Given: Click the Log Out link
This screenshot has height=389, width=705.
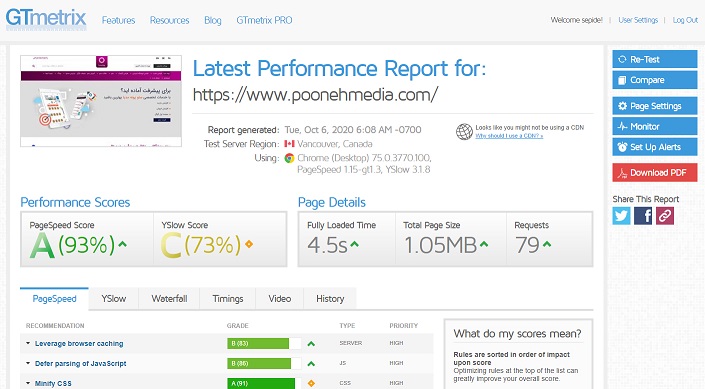Looking at the screenshot, I should coord(685,20).
